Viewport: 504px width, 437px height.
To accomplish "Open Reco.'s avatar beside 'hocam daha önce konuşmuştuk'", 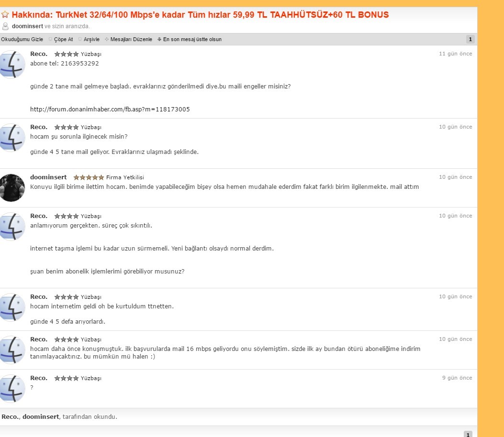I will coord(12,350).
